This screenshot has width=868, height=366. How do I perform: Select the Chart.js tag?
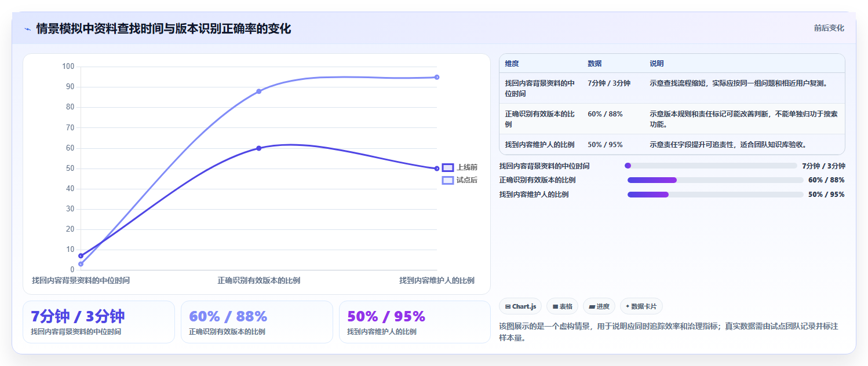(x=520, y=306)
